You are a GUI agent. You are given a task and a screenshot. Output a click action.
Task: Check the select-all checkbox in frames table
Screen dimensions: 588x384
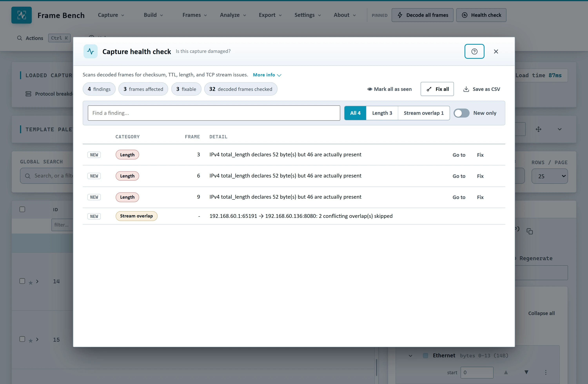click(x=22, y=209)
